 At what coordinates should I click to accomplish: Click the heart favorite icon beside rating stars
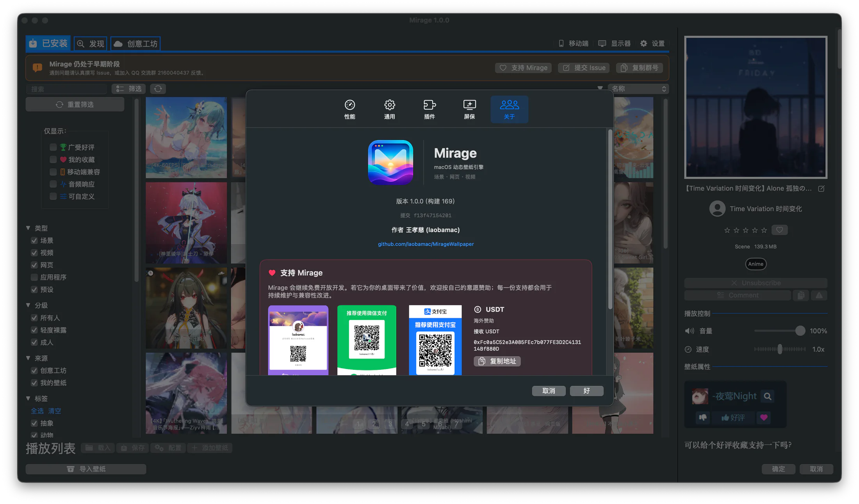[779, 230]
